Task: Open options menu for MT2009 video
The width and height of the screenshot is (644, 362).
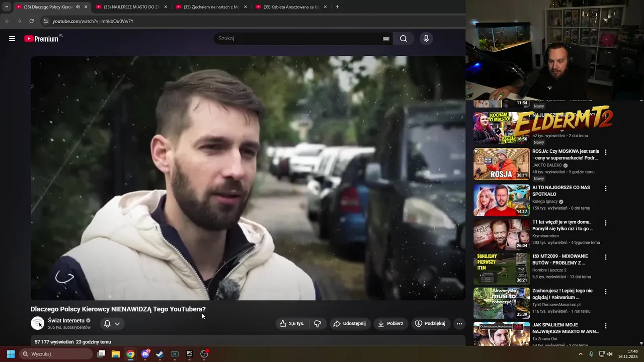Action: (x=606, y=257)
